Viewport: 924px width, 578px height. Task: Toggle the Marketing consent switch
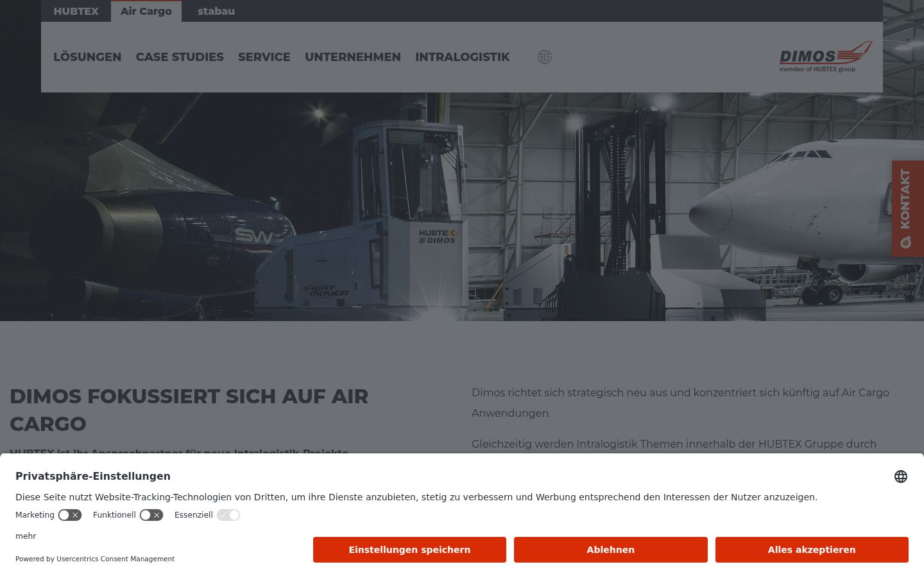pyautogui.click(x=70, y=515)
